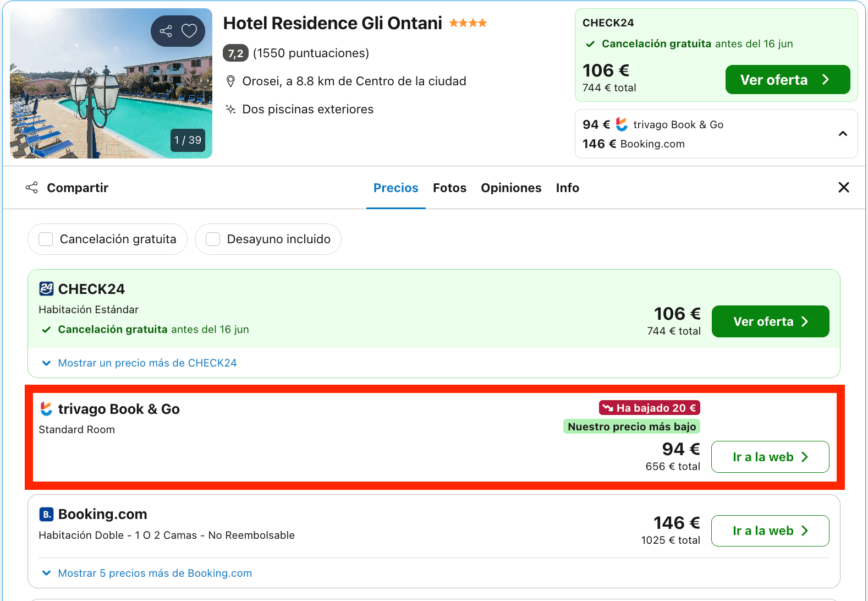Screen dimensions: 868x601
Task: Enable the Cancelación gratuita filter checkbox
Action: point(46,239)
